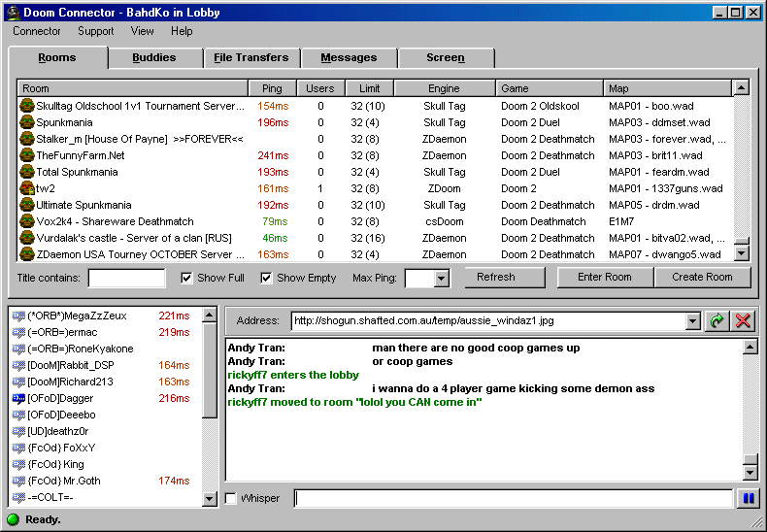Switch to the Screen tab
Screen dimensions: 767x532
pyautogui.click(x=446, y=57)
